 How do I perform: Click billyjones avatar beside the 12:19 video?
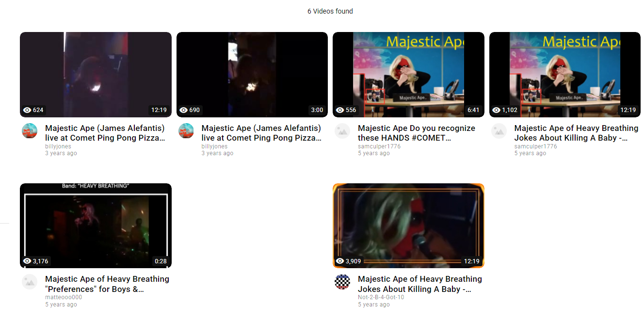tap(30, 131)
